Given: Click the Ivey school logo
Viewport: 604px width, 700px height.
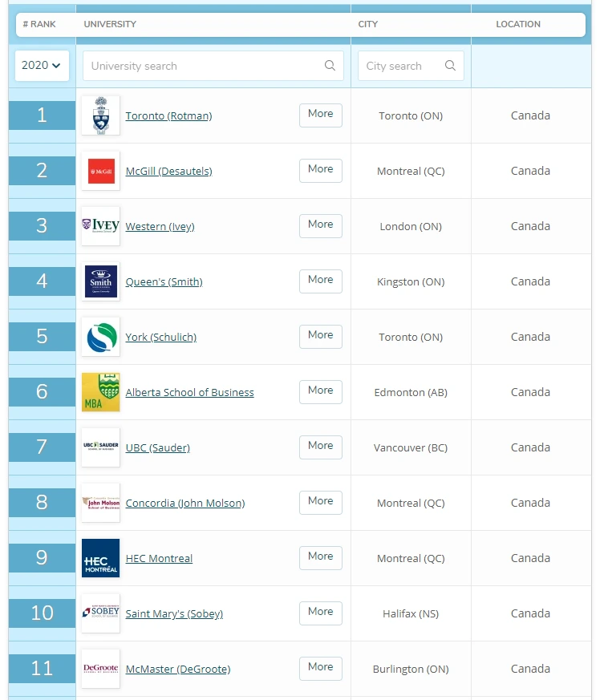Looking at the screenshot, I should (x=100, y=225).
